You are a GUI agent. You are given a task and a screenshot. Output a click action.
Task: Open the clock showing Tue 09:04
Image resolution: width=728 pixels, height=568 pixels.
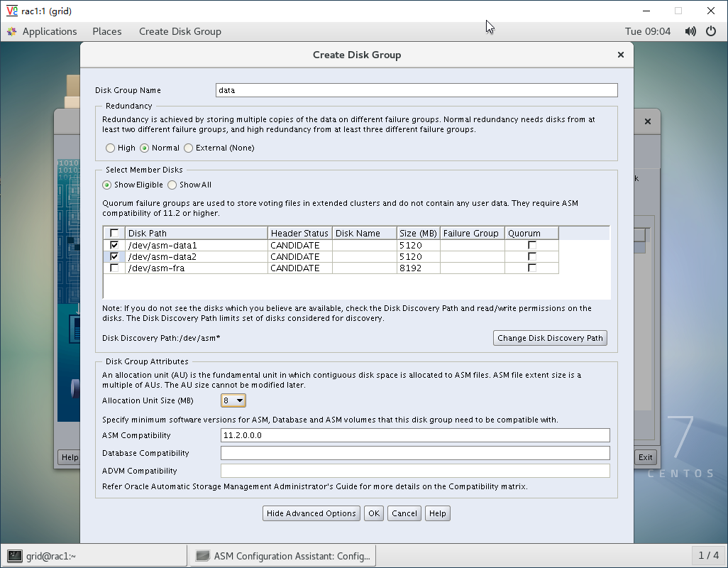(x=648, y=31)
